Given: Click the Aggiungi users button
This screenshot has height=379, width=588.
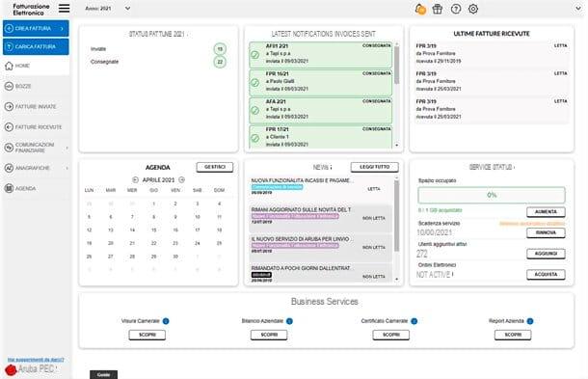Looking at the screenshot, I should click(546, 254).
